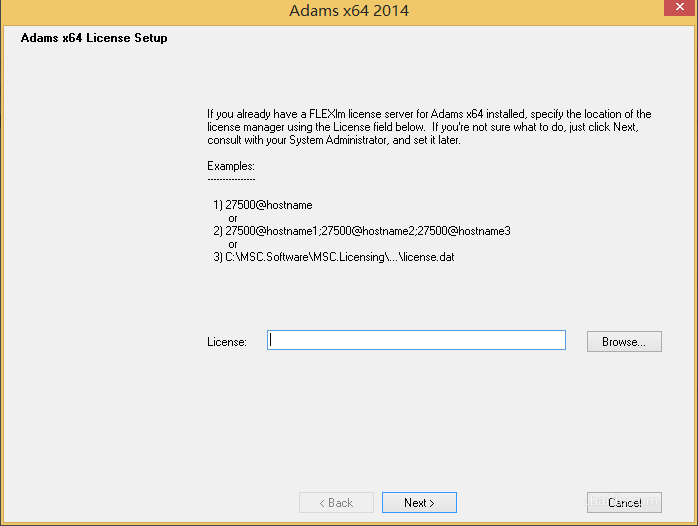698x526 pixels.
Task: Click the Adams x64 2014 window title
Action: 349,10
